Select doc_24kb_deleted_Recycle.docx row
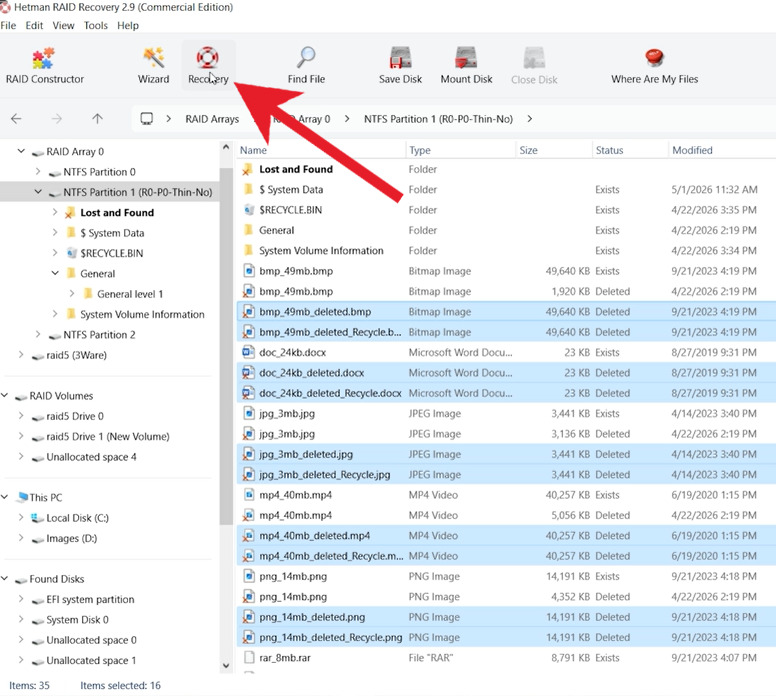This screenshot has height=696, width=776. (506, 393)
